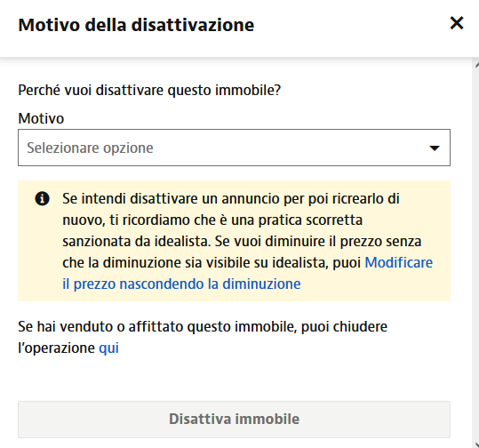
Task: Open the Motivo select field
Action: 234,148
